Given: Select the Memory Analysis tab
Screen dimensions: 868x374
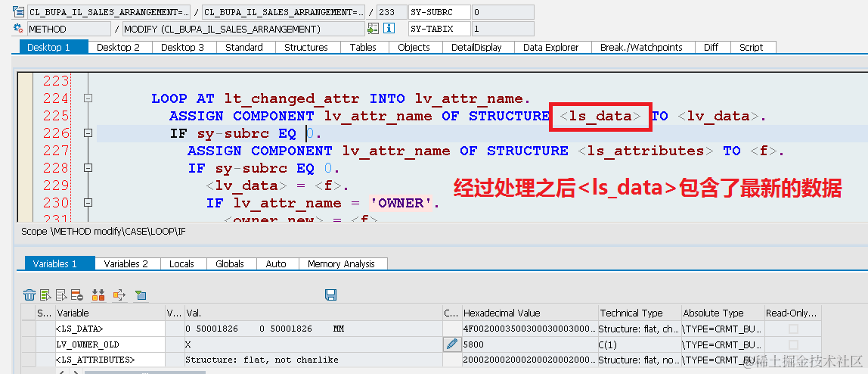Looking at the screenshot, I should tap(341, 263).
